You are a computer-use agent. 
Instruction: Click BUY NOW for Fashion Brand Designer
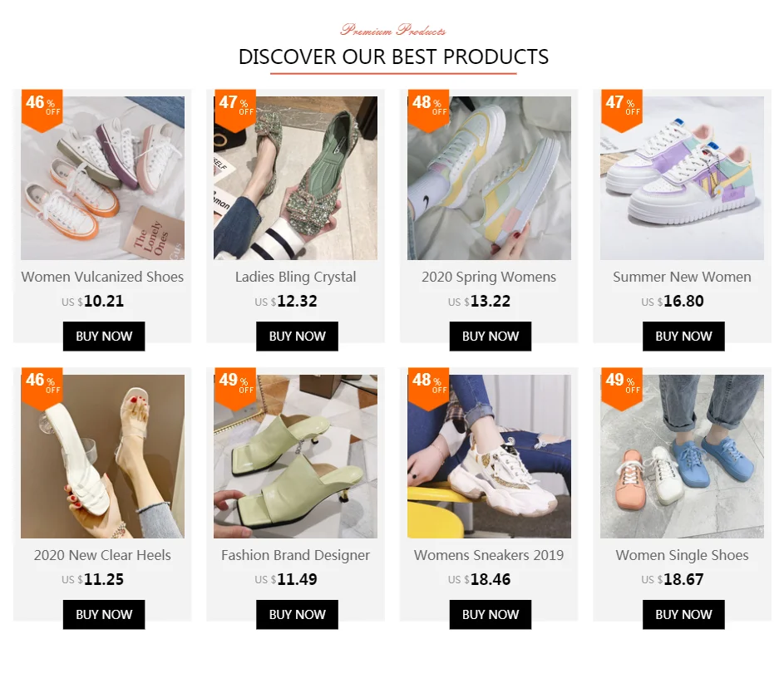(x=297, y=615)
